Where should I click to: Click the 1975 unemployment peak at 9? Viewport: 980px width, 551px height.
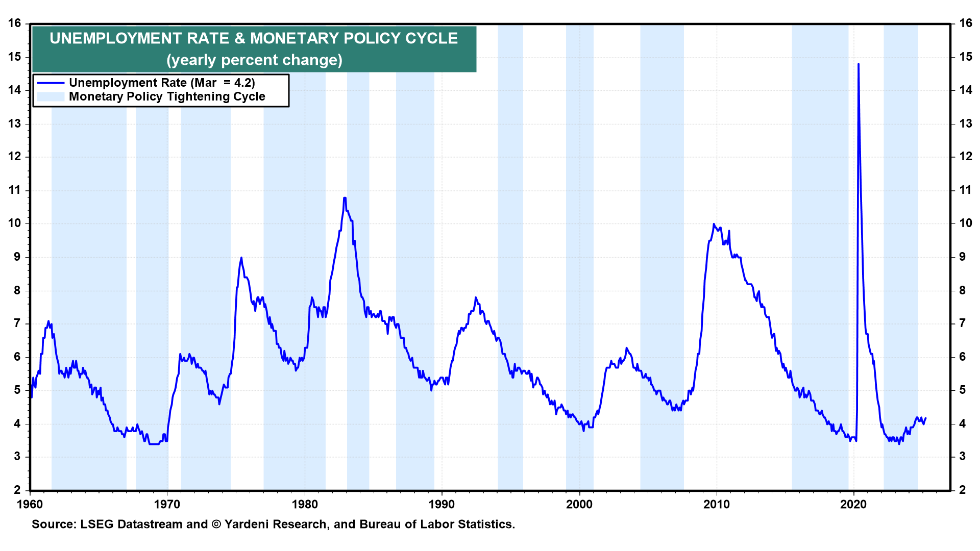(x=241, y=258)
